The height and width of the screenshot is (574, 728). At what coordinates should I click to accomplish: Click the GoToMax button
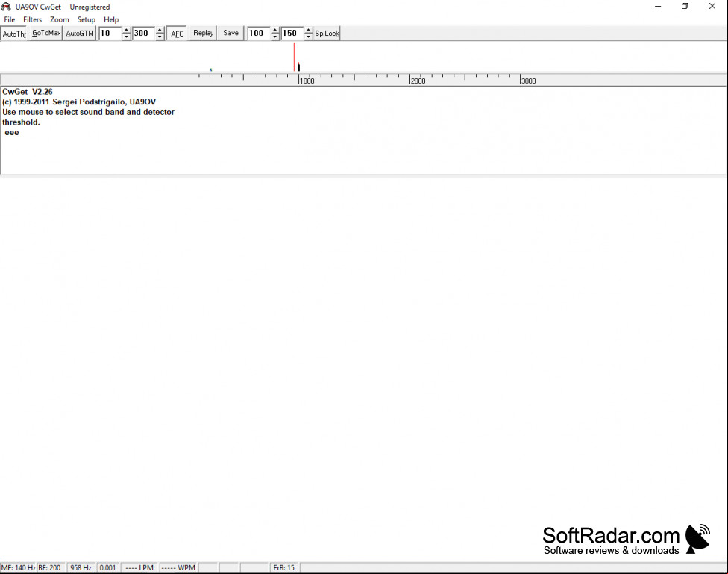click(46, 33)
